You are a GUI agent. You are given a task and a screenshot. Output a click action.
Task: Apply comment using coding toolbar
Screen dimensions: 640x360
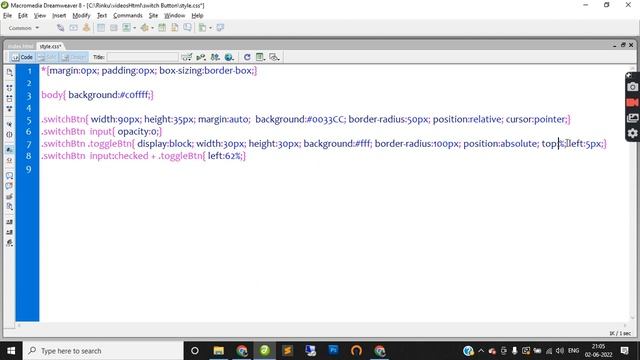coord(9,176)
